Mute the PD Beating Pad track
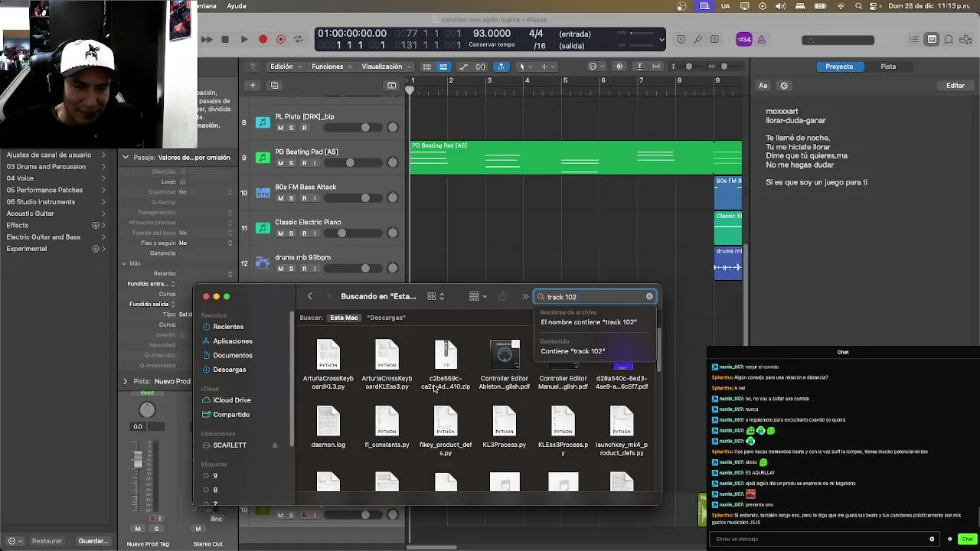This screenshot has width=980, height=551. (280, 163)
